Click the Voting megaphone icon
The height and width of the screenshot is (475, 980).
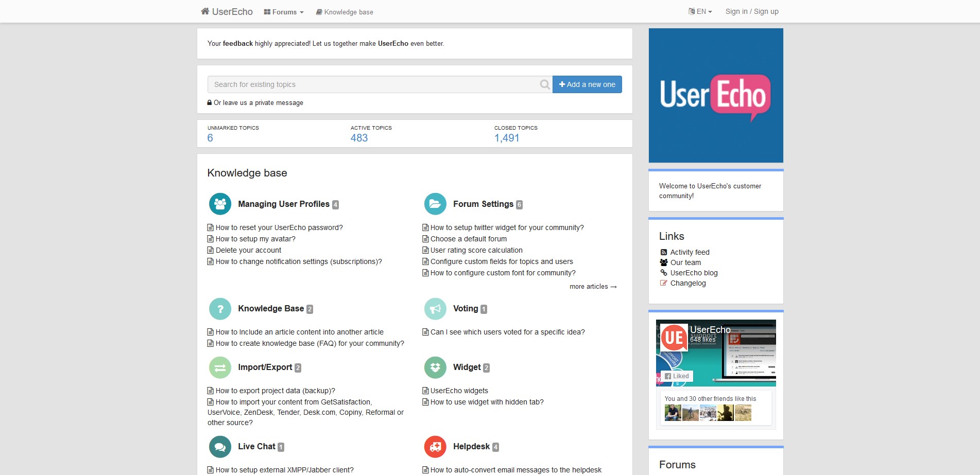(x=435, y=309)
